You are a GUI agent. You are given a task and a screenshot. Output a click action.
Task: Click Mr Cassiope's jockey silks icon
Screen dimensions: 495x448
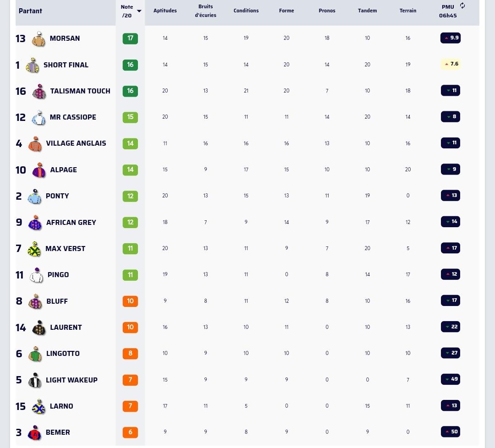click(x=38, y=118)
